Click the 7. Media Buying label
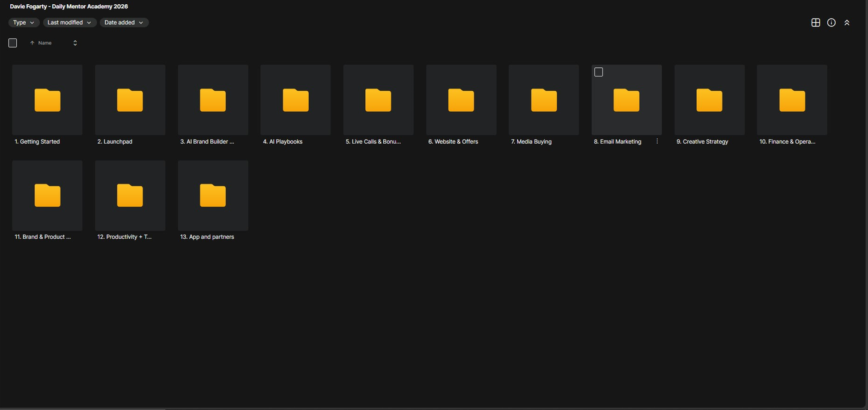868x410 pixels. pos(531,142)
